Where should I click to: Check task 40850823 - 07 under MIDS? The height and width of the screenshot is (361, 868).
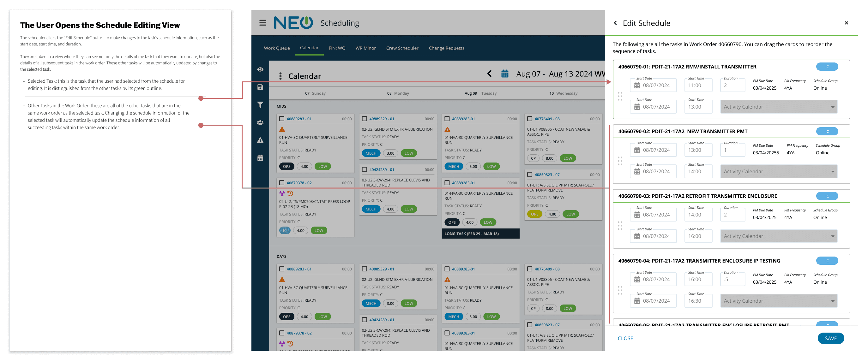(x=529, y=175)
